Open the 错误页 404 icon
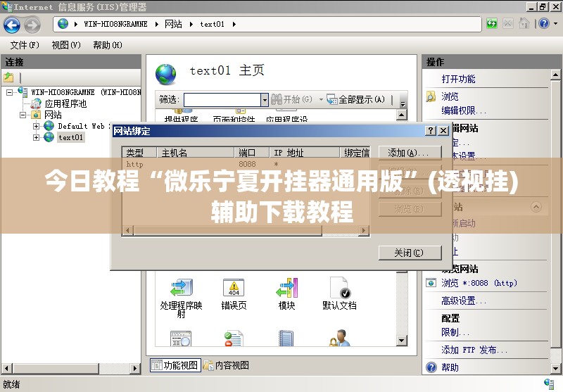The width and height of the screenshot is (563, 392). pyautogui.click(x=234, y=288)
